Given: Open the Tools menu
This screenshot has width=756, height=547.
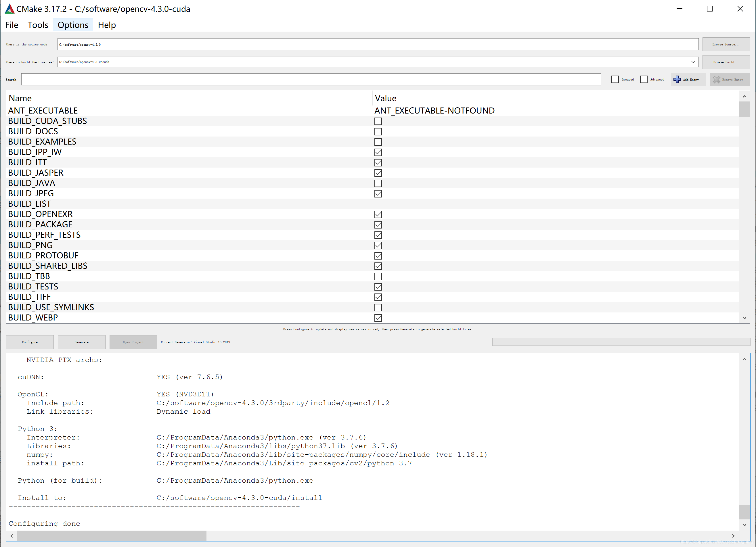Looking at the screenshot, I should click(x=38, y=25).
